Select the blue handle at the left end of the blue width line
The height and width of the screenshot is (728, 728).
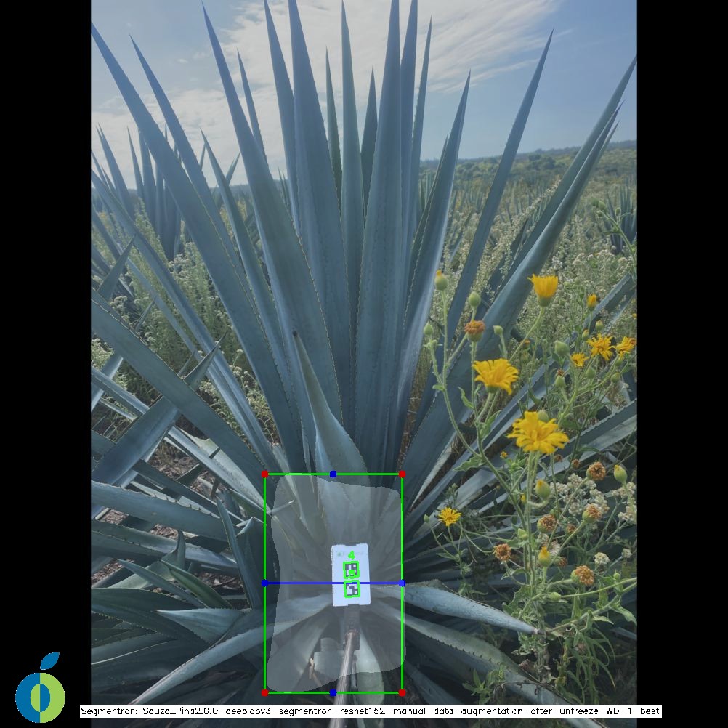(x=264, y=583)
